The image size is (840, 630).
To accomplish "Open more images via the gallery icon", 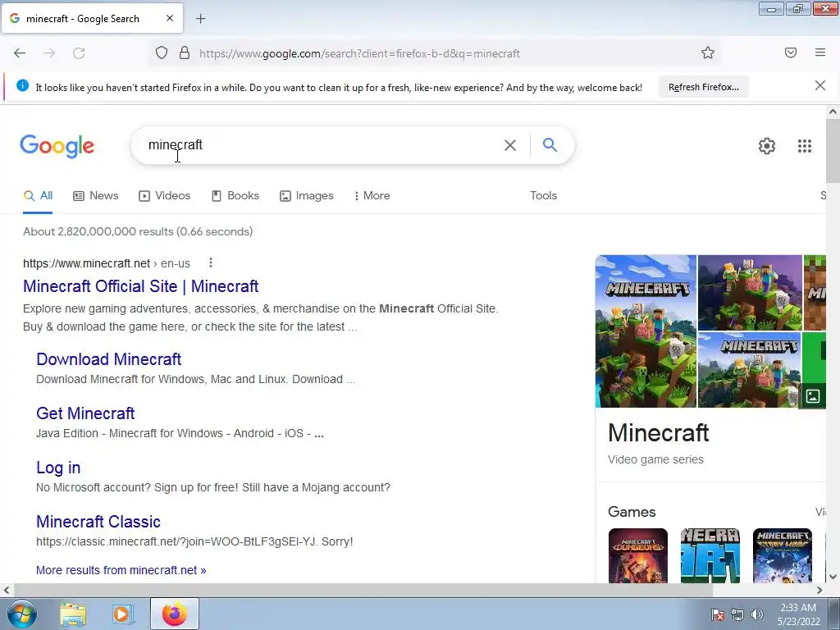I will (x=813, y=396).
